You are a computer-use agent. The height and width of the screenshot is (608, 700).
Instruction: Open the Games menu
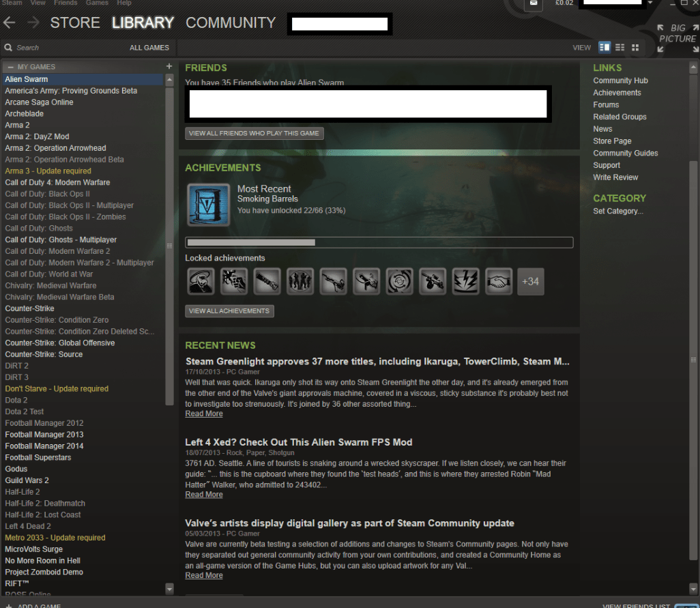point(97,3)
